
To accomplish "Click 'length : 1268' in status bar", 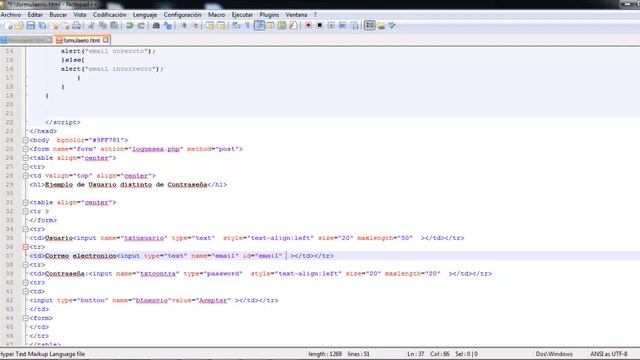I will tap(325, 354).
